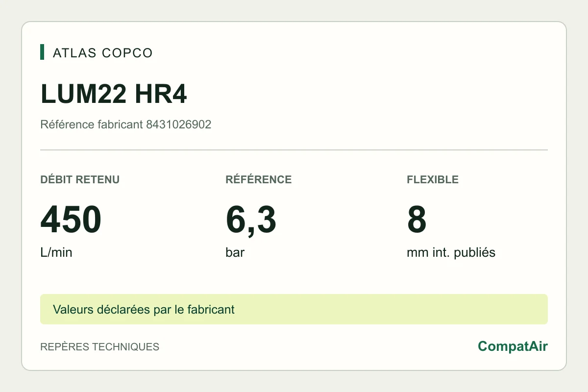
Task: Click the FLEXIBLE column heading
Action: pyautogui.click(x=433, y=179)
